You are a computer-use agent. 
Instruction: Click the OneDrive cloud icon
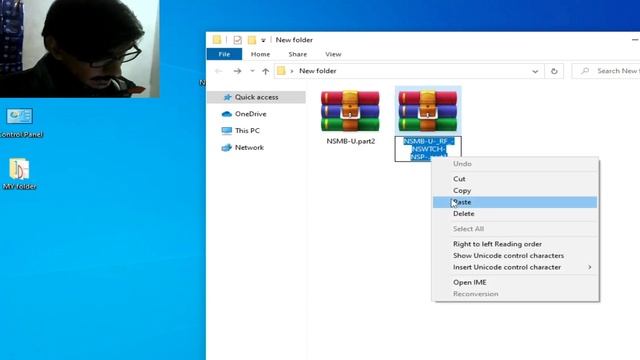pos(227,114)
